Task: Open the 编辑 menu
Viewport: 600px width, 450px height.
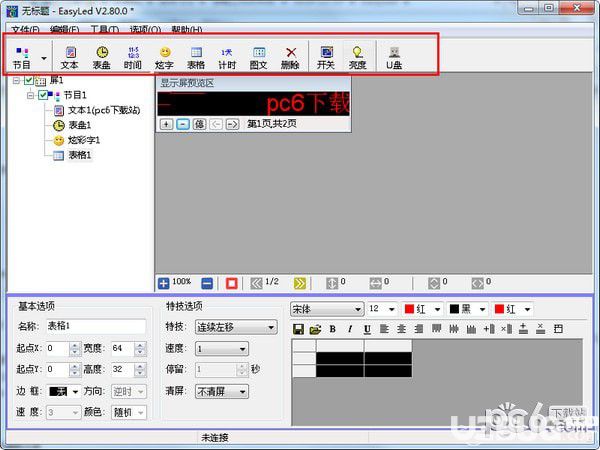Action: click(64, 29)
